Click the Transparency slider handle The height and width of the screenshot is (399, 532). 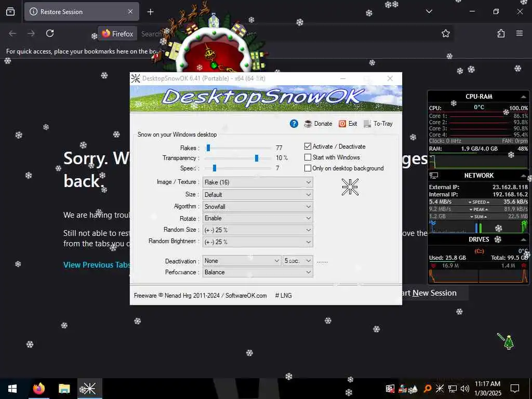257,158
